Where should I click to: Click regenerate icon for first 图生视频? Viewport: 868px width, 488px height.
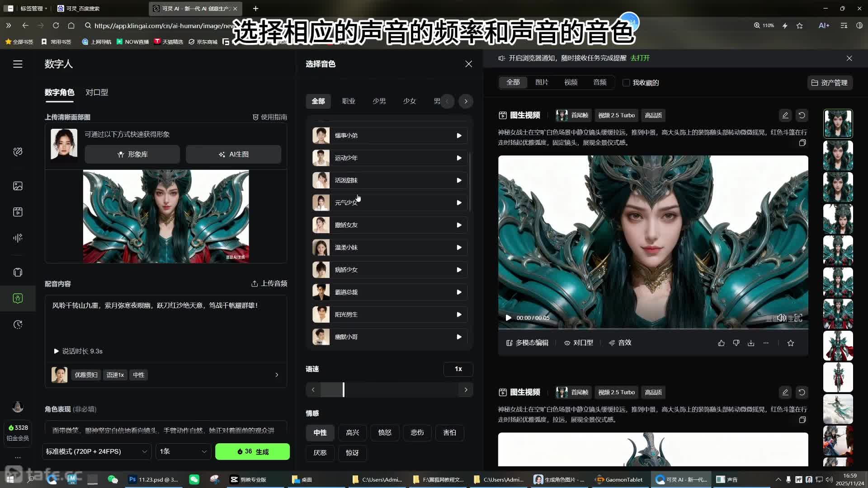tap(802, 115)
